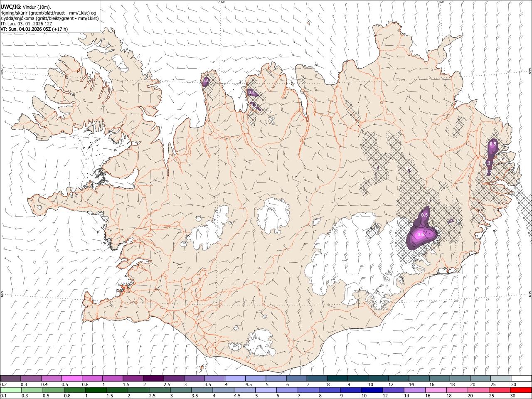Screen dimensions: 532x399
Task: Click the 'IT: Lau. 03. 01. 2026 12Z' line
Action: (x=27, y=24)
